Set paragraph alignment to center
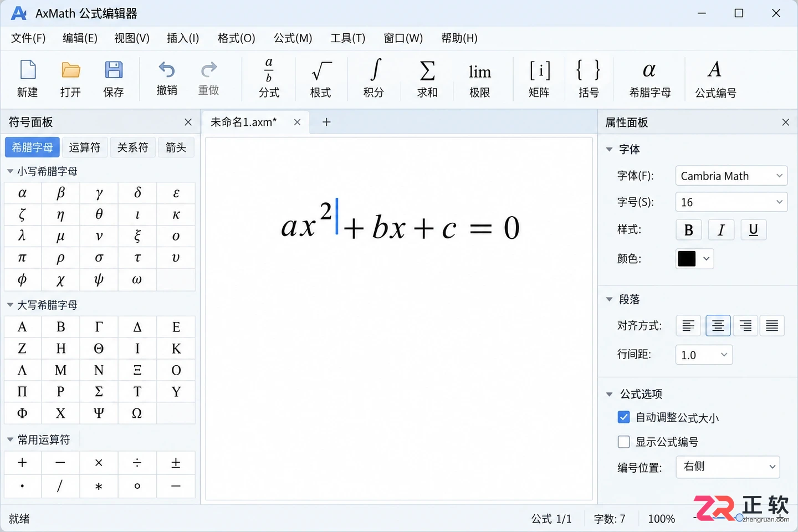The height and width of the screenshot is (532, 798). tap(718, 326)
